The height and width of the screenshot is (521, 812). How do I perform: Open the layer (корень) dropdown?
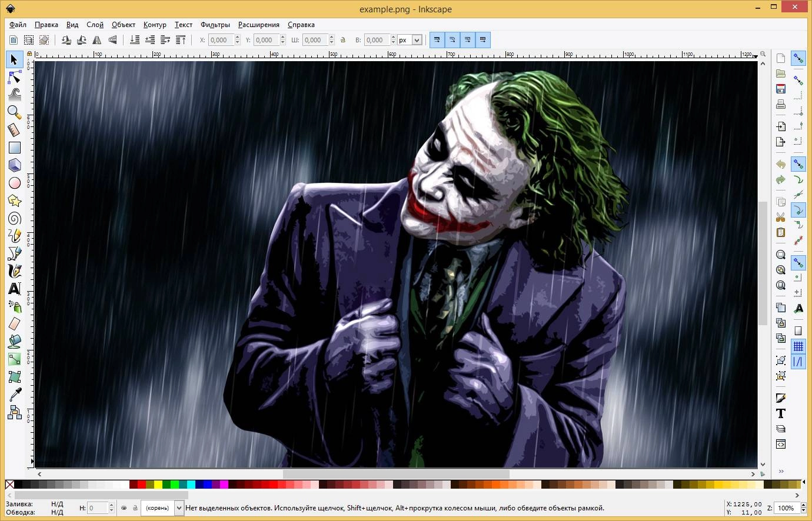click(x=179, y=508)
